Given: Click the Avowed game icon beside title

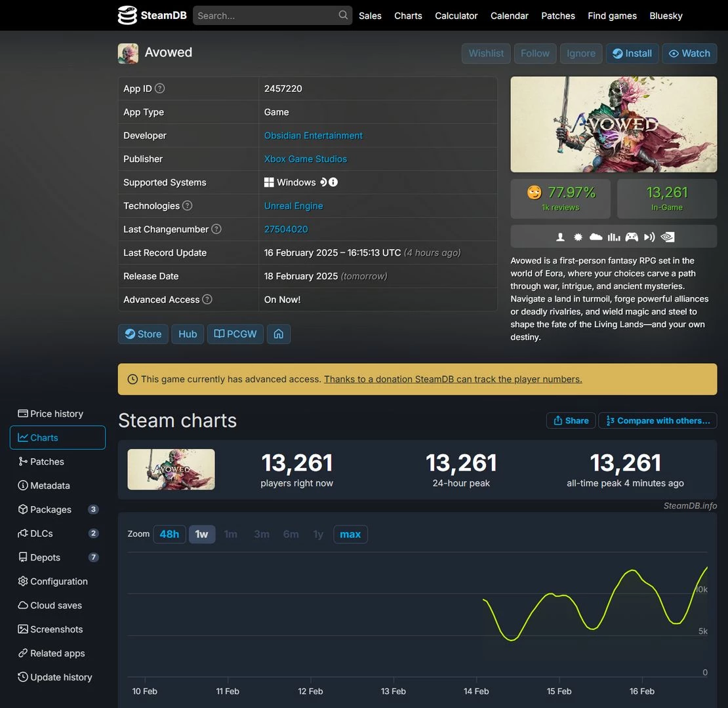Looking at the screenshot, I should [x=128, y=53].
